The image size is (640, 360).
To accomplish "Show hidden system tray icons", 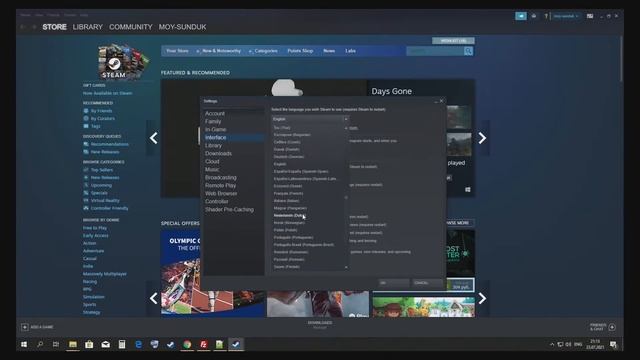I will click(x=552, y=344).
